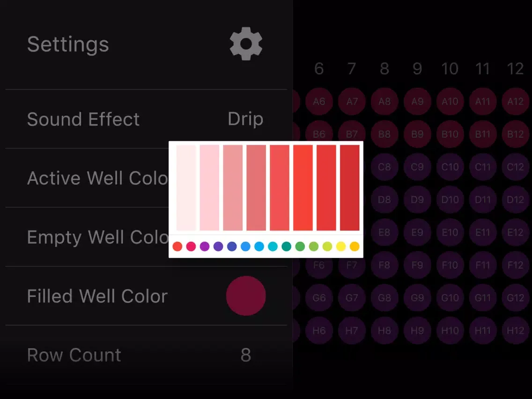This screenshot has height=399, width=532.
Task: Tap the Row Count value 8
Action: coord(245,355)
